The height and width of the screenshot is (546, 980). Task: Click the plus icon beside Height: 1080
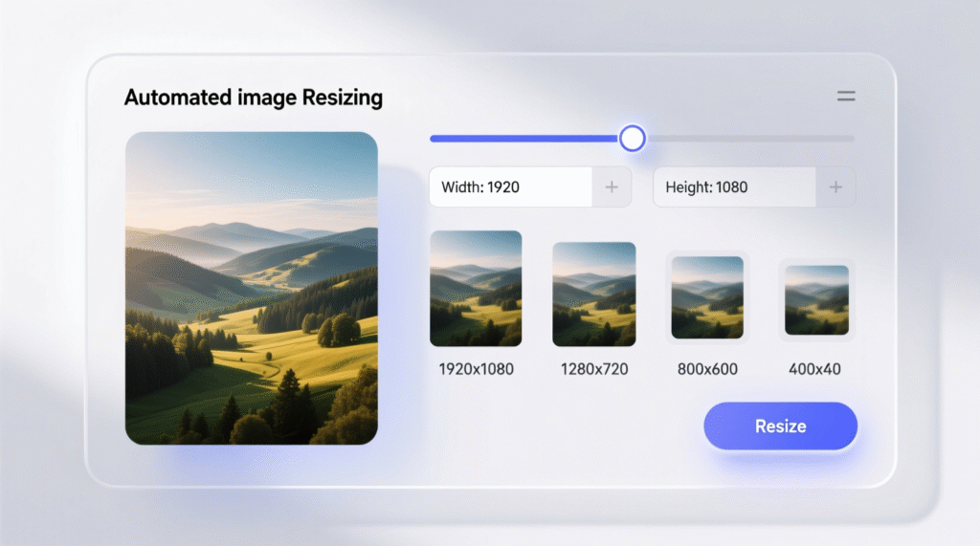835,186
